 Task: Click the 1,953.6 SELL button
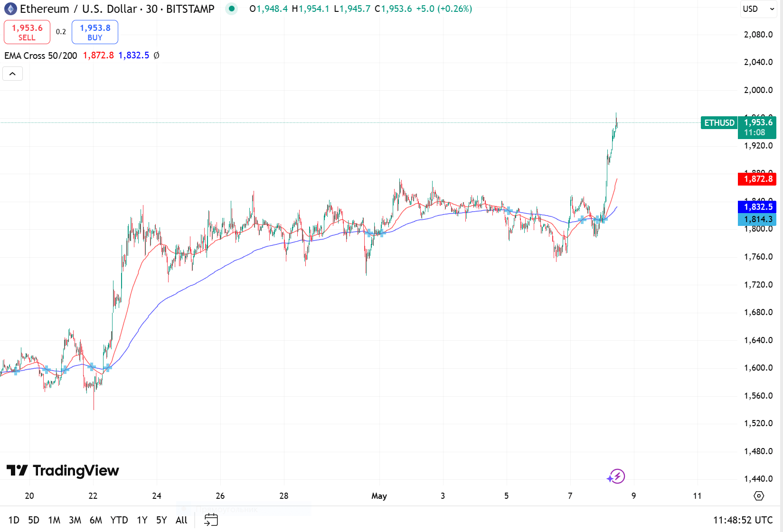tap(27, 32)
